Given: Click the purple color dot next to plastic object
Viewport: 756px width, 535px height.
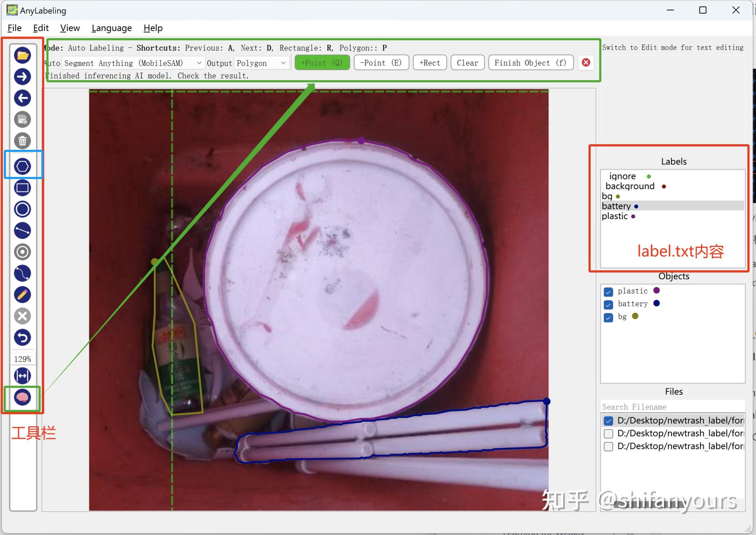Looking at the screenshot, I should 656,291.
